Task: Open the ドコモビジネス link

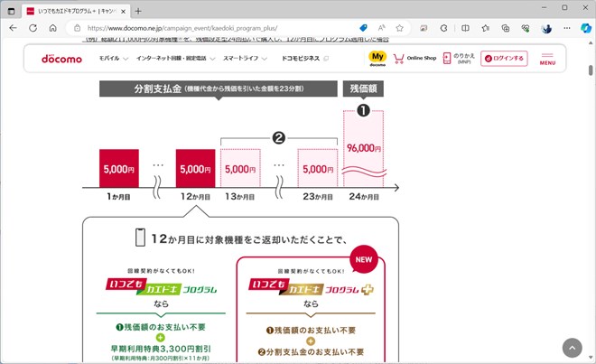Action: tap(304, 58)
